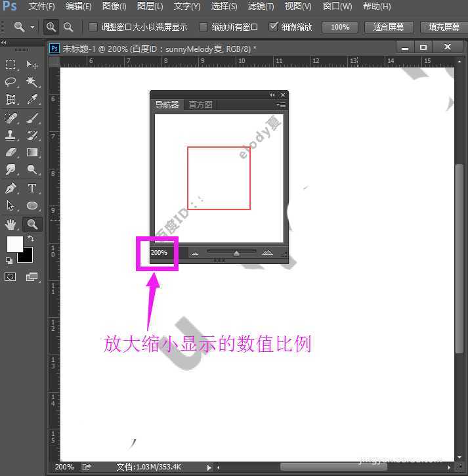The height and width of the screenshot is (476, 468).
Task: Click the 填充屏幕 button
Action: click(444, 27)
